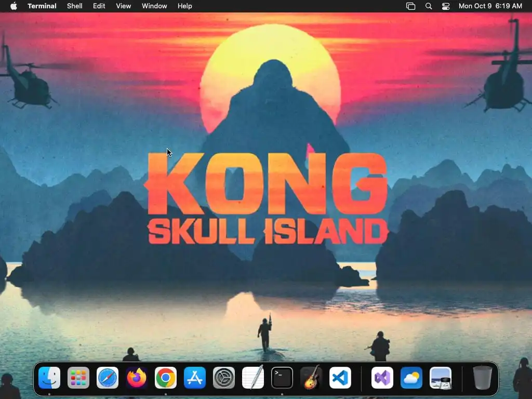Viewport: 532px width, 399px height.
Task: Open Google Chrome from the Dock
Action: tap(166, 378)
